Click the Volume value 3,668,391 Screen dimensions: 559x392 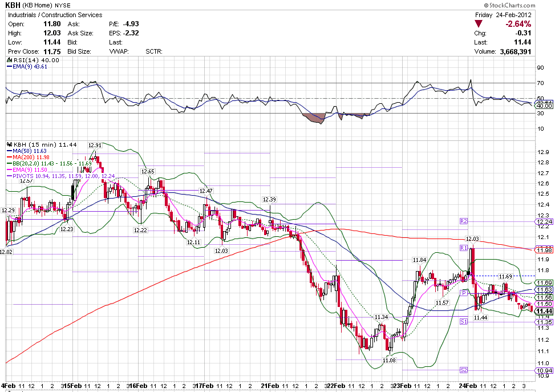pos(516,51)
